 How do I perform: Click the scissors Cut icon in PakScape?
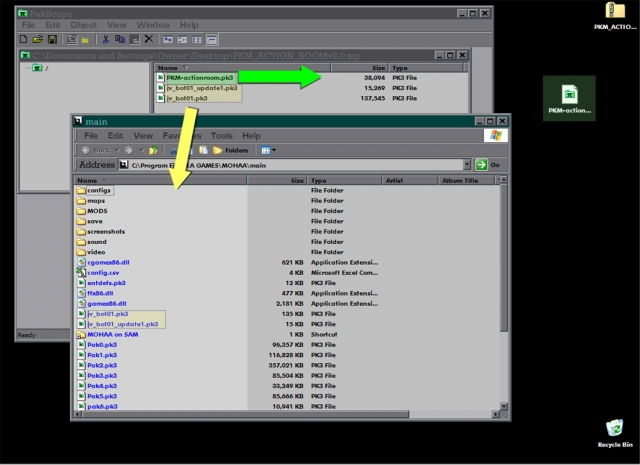(x=105, y=39)
